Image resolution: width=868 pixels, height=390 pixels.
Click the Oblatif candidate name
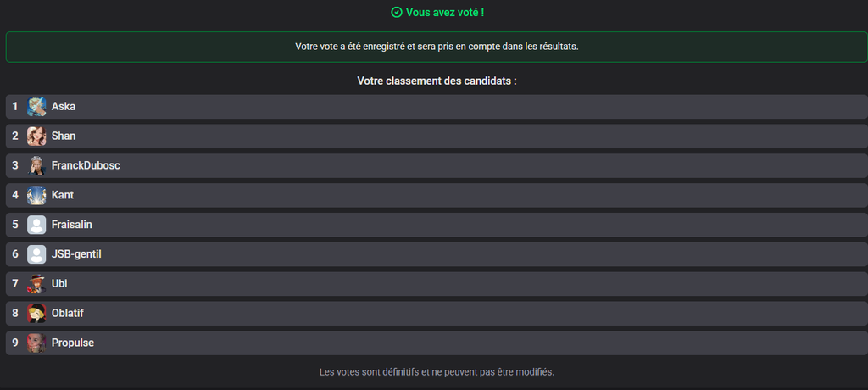68,314
